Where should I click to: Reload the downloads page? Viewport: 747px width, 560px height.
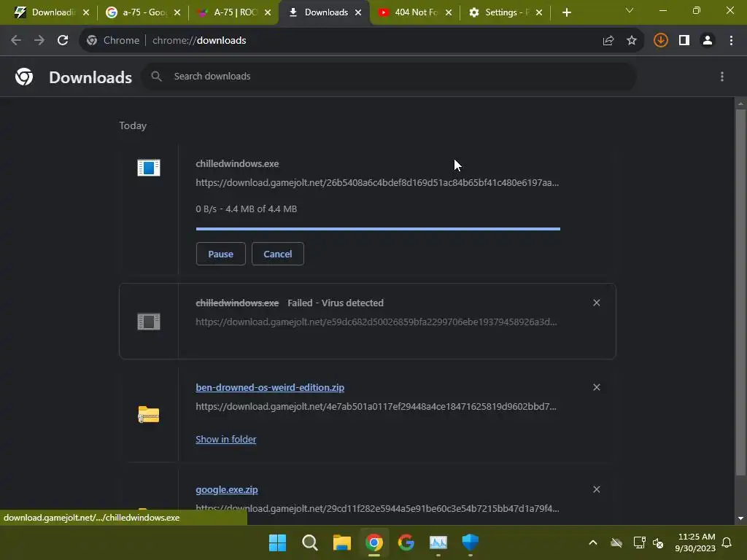coord(63,41)
